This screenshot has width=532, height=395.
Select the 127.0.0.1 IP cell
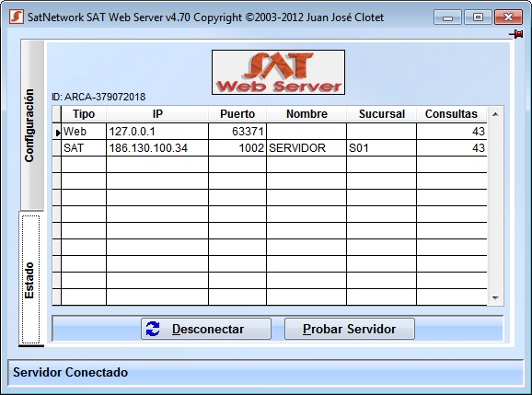tap(157, 132)
